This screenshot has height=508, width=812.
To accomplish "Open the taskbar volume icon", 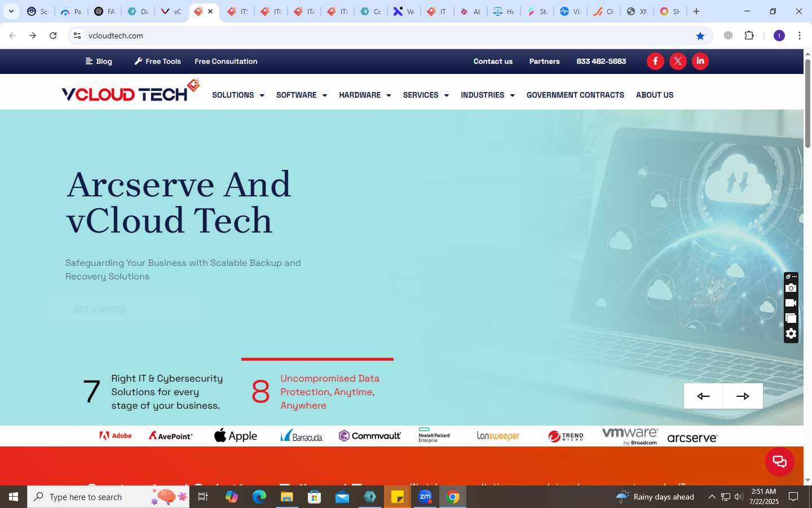I will pos(739,497).
